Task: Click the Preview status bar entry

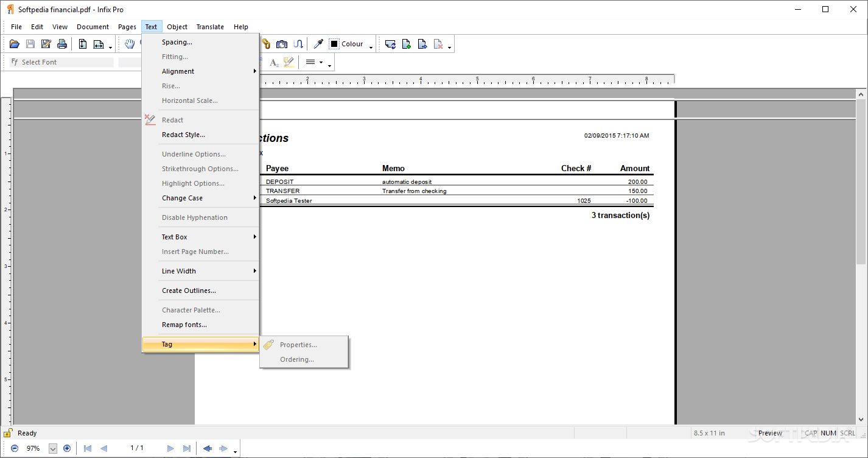Action: point(770,433)
